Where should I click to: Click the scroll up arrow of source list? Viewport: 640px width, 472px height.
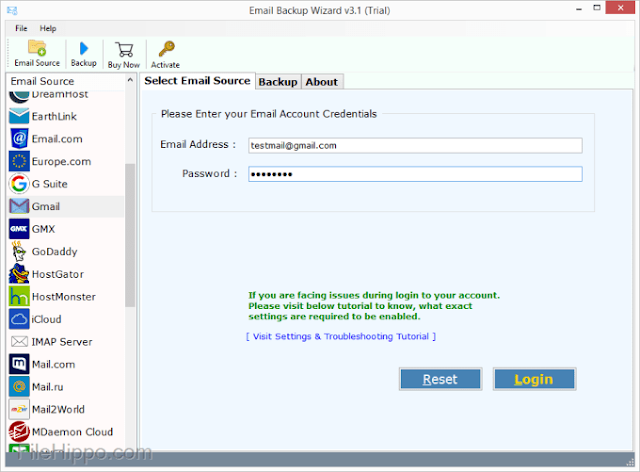(x=130, y=80)
